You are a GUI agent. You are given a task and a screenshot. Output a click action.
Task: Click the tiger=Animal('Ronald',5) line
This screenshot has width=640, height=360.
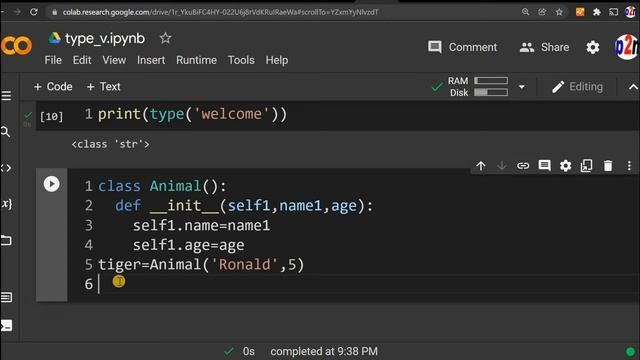click(201, 264)
